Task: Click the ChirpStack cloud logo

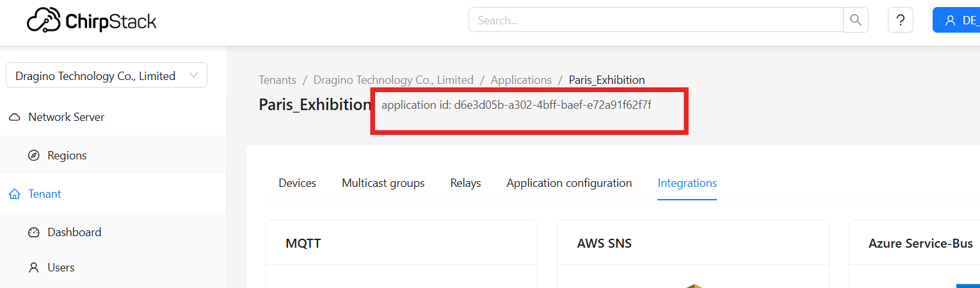Action: pyautogui.click(x=43, y=20)
